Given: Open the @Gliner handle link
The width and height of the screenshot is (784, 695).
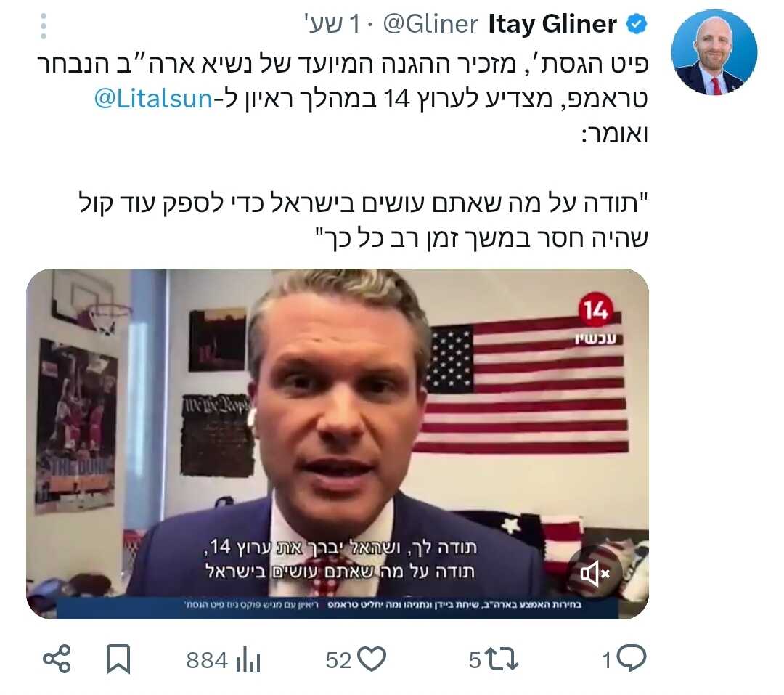Looking at the screenshot, I should pos(430,24).
